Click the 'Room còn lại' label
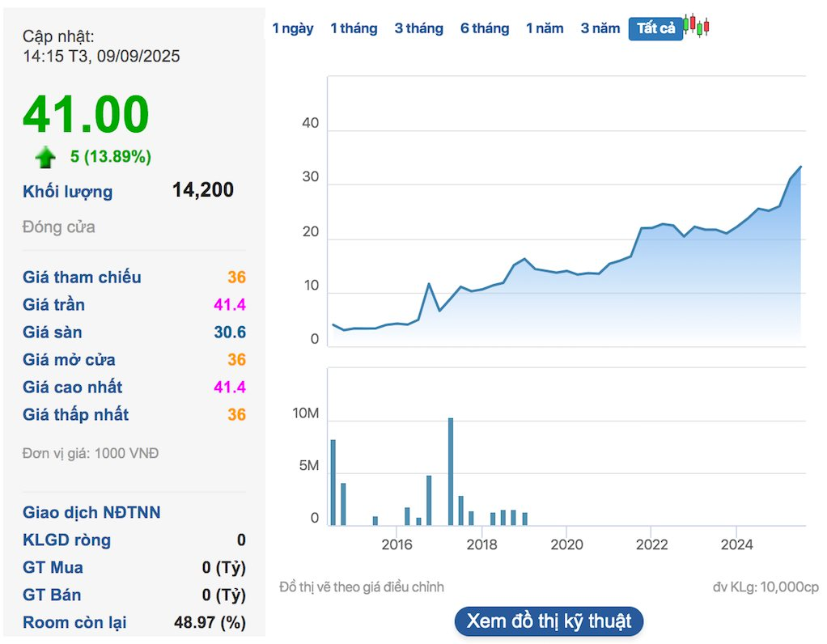 pyautogui.click(x=74, y=622)
